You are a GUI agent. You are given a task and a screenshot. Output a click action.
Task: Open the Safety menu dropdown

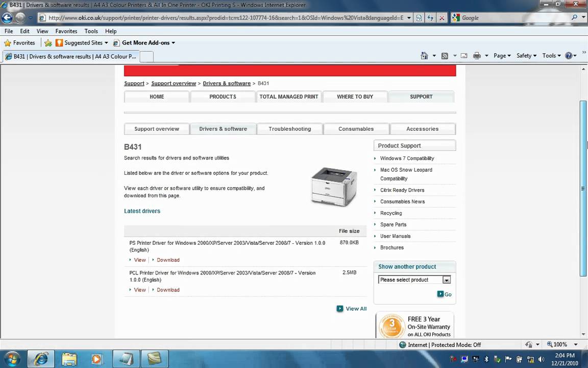[x=527, y=56]
